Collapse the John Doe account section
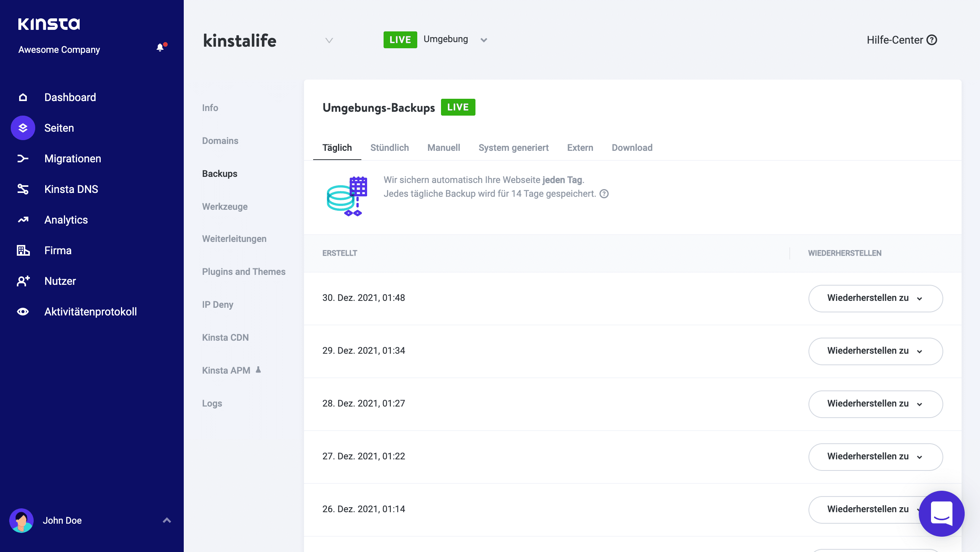 (167, 520)
